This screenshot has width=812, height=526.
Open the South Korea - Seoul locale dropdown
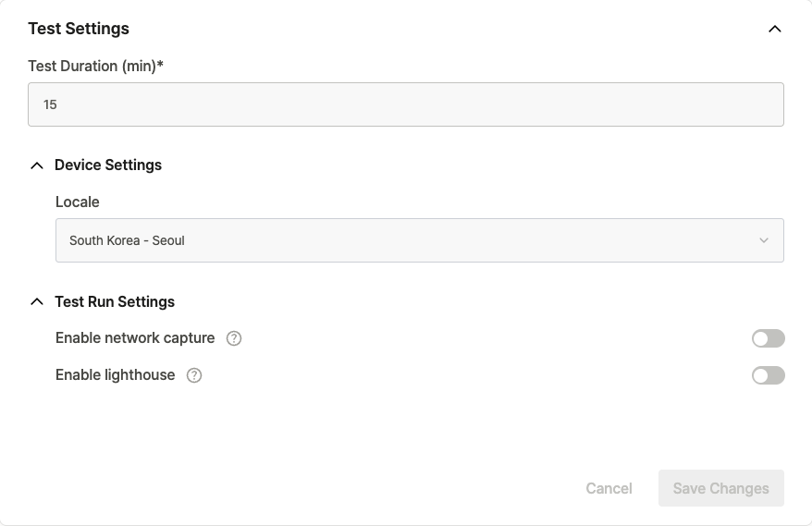420,240
